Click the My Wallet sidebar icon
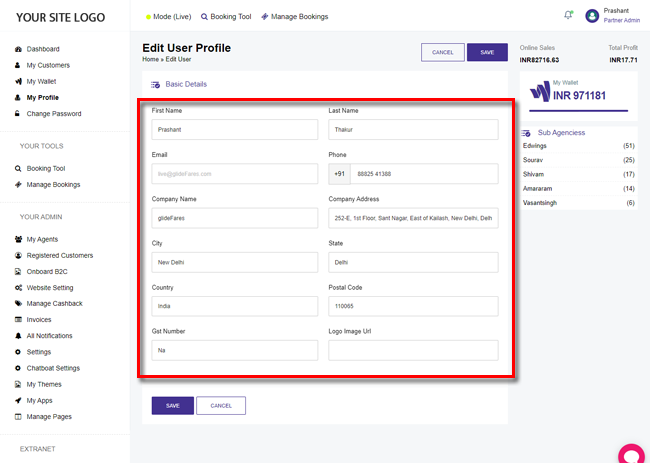Screen dimensions: 650x463 [x=18, y=81]
